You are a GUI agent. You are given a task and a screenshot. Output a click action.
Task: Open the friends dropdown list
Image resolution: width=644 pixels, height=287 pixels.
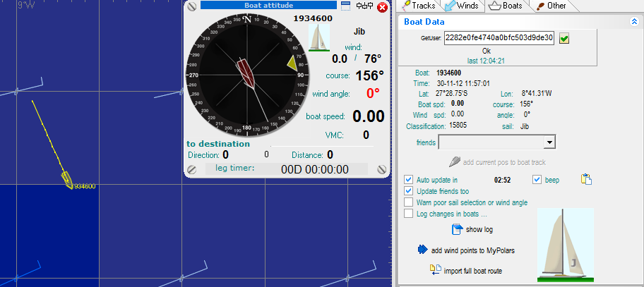[549, 142]
